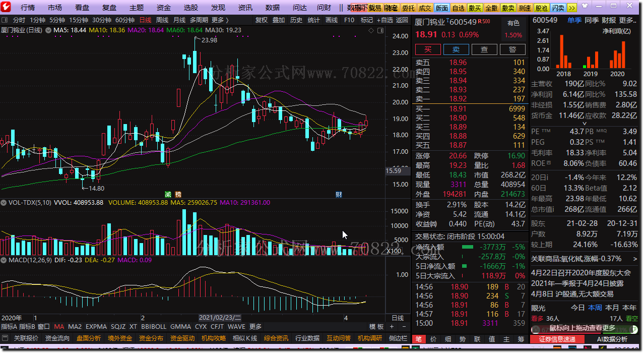The width and height of the screenshot is (644, 353).
Task: Click 返回 to go back
Action: point(402,20)
